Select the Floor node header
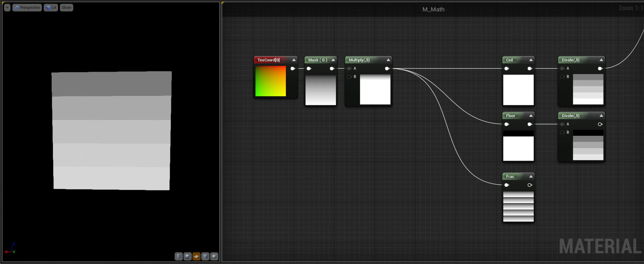The width and height of the screenshot is (644, 264). click(x=511, y=116)
